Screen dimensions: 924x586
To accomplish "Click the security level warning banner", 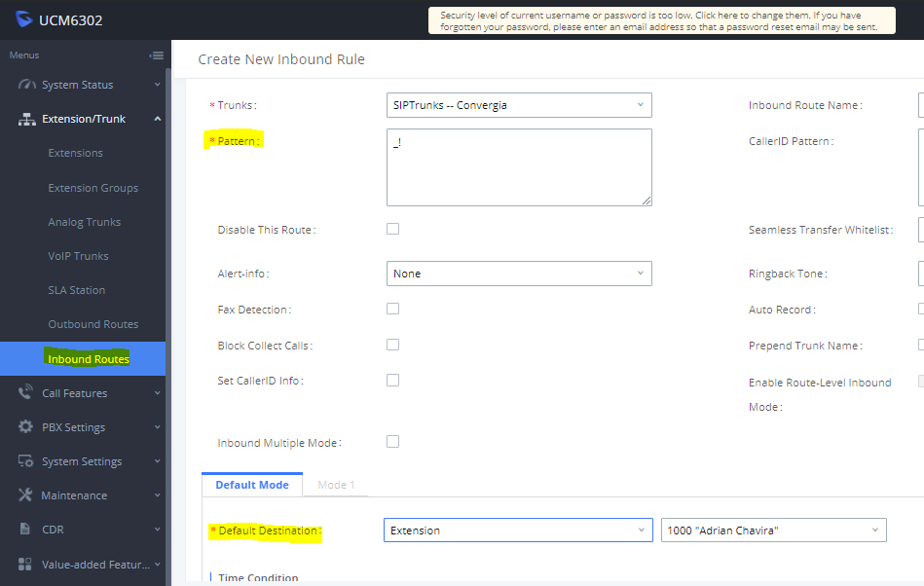I will point(662,20).
